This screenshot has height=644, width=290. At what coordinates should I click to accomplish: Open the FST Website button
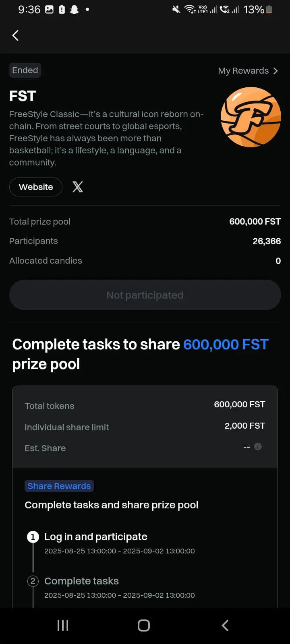(x=36, y=187)
